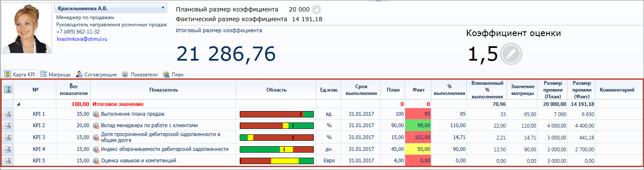Select green fact cell 99,00 in KPI 2

(x=418, y=125)
